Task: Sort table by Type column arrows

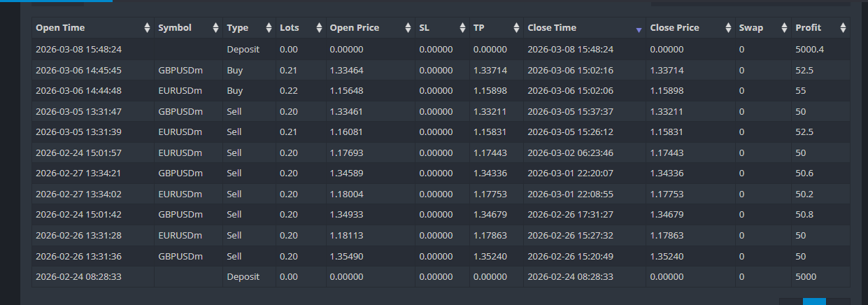Action: pos(269,28)
